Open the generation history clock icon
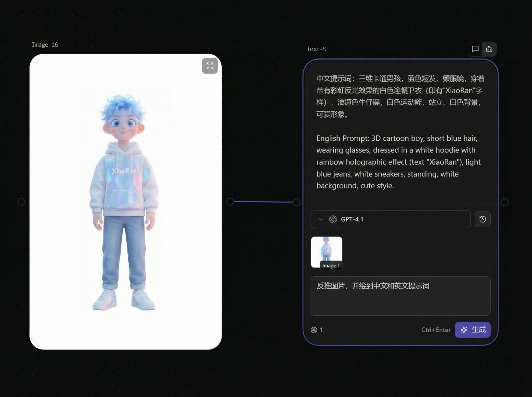Screen dimensions: 532x397 pyautogui.click(x=482, y=219)
